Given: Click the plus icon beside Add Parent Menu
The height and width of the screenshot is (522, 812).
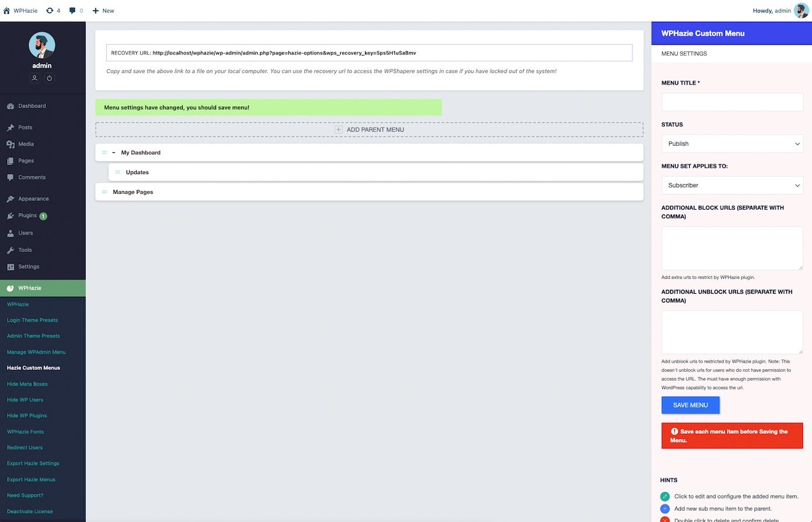Looking at the screenshot, I should tap(339, 130).
